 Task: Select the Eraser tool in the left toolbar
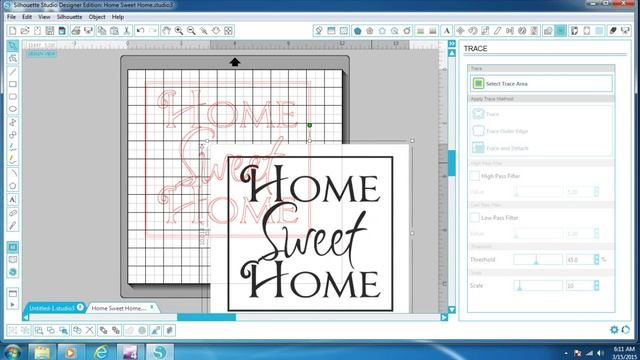[13, 213]
